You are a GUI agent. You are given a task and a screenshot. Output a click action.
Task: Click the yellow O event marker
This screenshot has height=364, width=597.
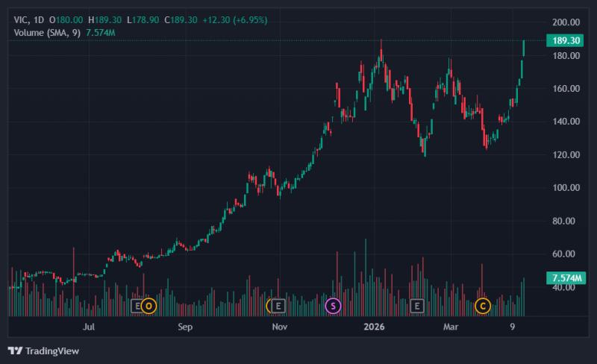coord(149,306)
